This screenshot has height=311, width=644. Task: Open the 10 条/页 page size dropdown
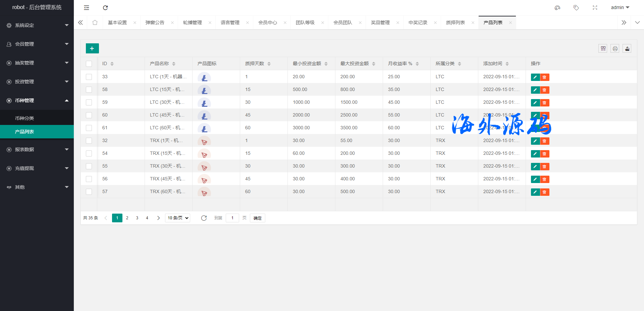tap(177, 218)
